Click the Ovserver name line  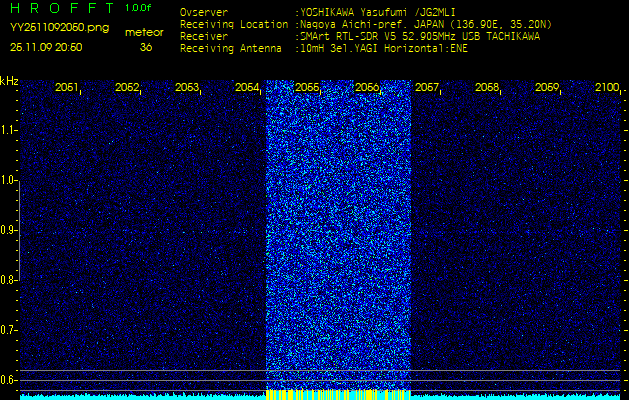[317, 12]
